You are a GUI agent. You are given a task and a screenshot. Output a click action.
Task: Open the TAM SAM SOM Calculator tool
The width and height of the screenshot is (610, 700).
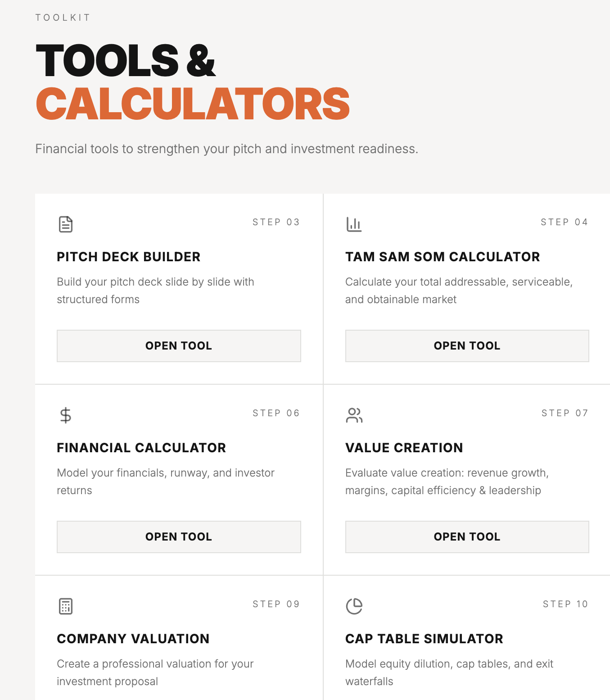click(x=467, y=345)
